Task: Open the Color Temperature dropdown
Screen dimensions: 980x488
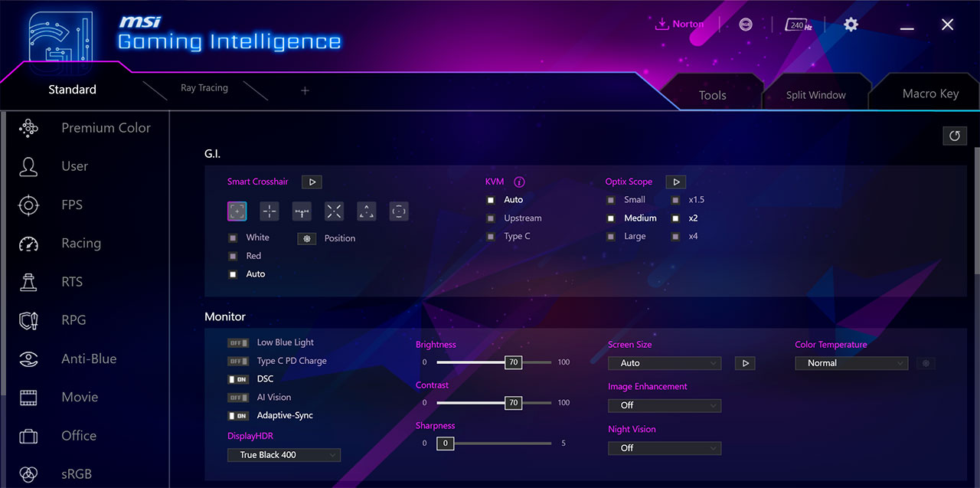Action: pos(851,363)
